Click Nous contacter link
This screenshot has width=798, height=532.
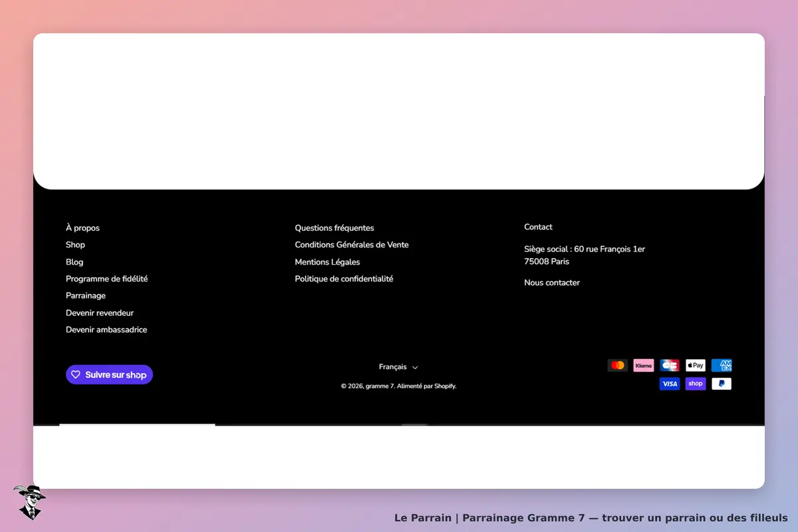coord(552,283)
